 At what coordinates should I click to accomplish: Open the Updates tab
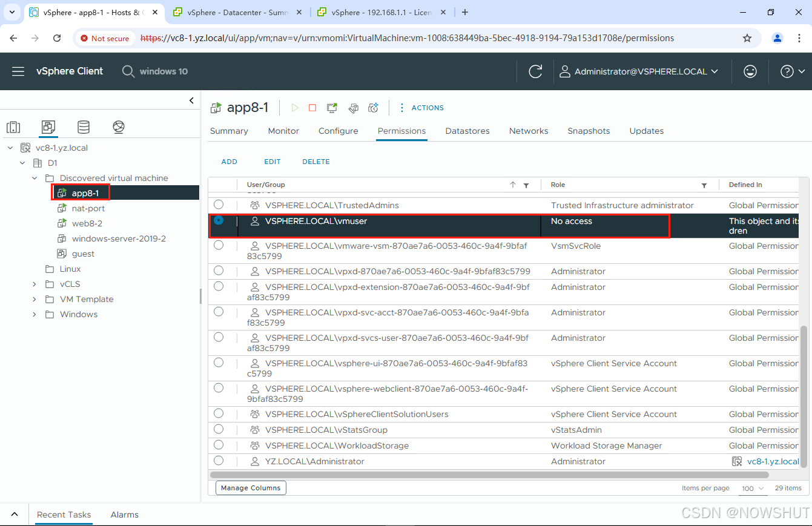647,131
